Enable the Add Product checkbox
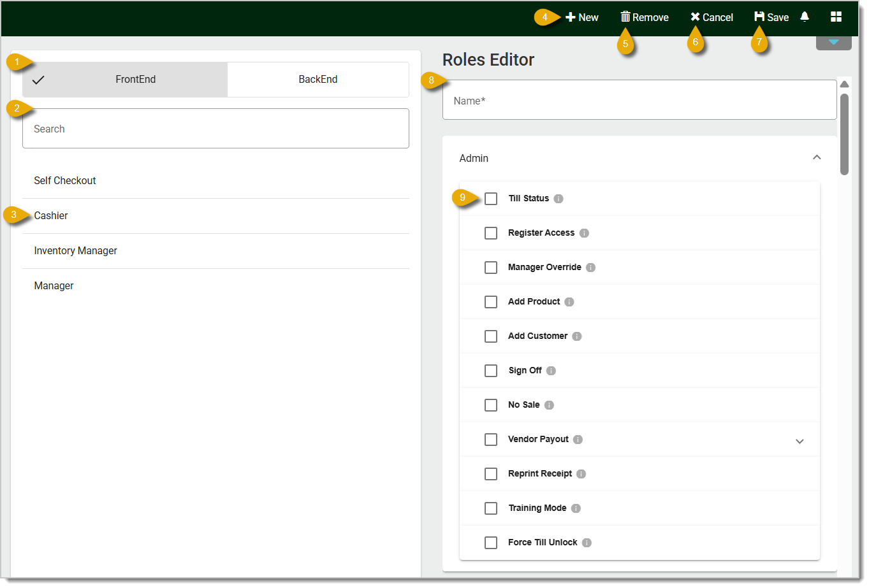Viewport: 869px width, 588px height. 491,302
